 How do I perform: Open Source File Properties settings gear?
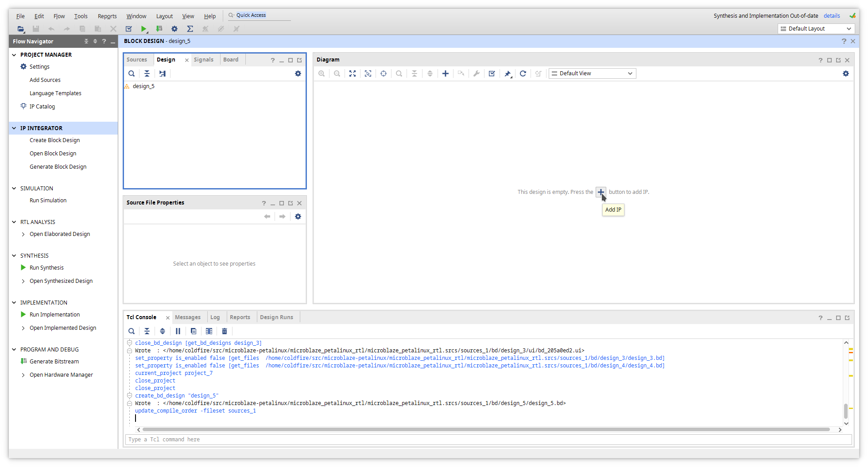click(x=298, y=216)
